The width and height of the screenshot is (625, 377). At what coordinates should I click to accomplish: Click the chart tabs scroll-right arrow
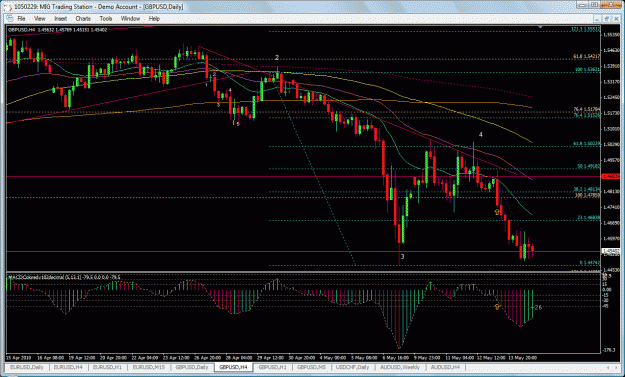tap(616, 367)
